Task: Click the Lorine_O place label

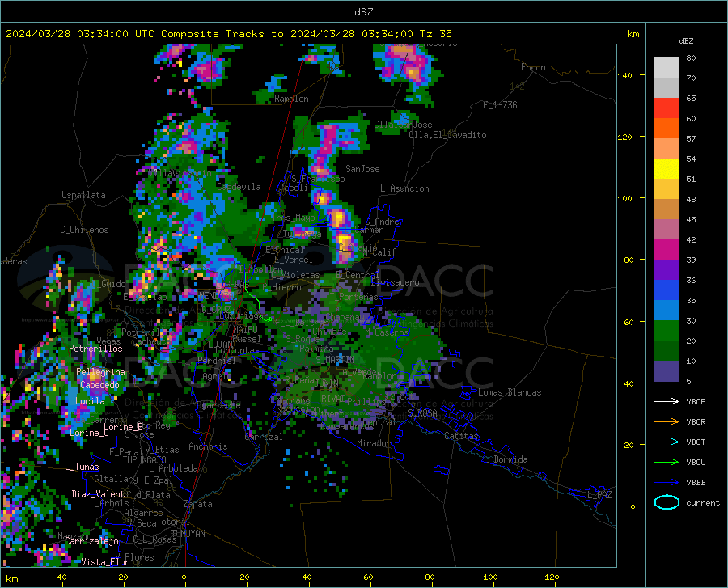Action: tap(89, 433)
